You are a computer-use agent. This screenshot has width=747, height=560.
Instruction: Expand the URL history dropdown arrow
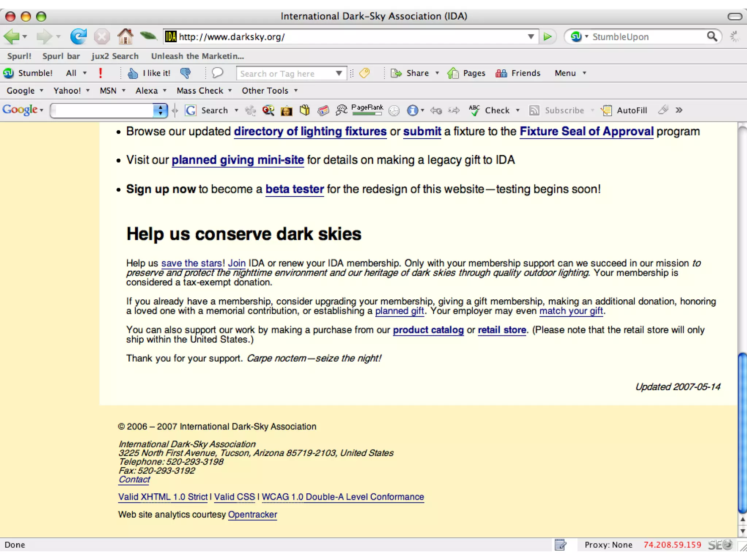pos(531,36)
